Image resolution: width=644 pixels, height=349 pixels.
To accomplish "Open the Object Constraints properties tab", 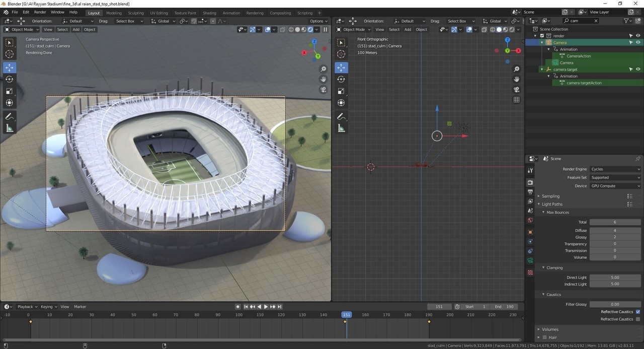I will pos(530,251).
